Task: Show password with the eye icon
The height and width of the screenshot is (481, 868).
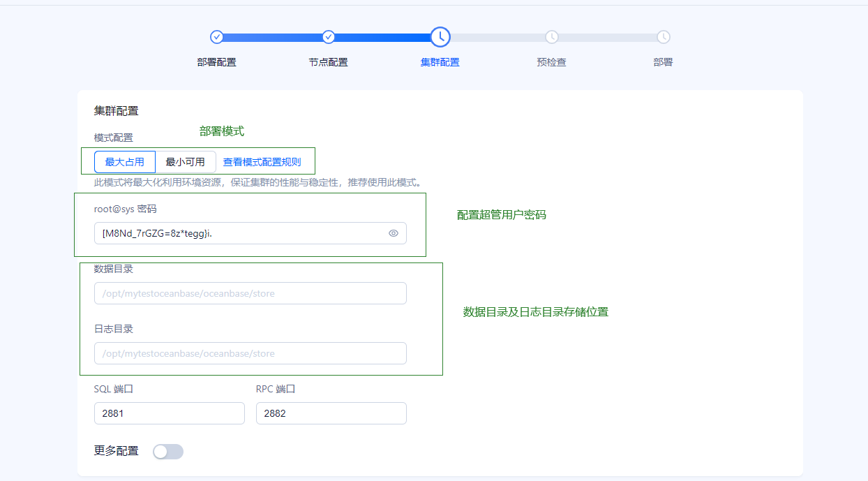Action: click(394, 233)
